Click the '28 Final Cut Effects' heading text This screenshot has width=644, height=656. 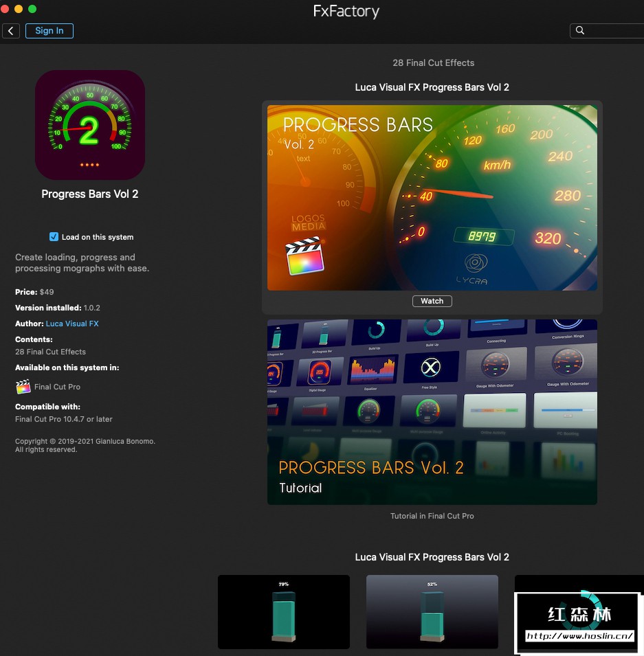pos(434,63)
